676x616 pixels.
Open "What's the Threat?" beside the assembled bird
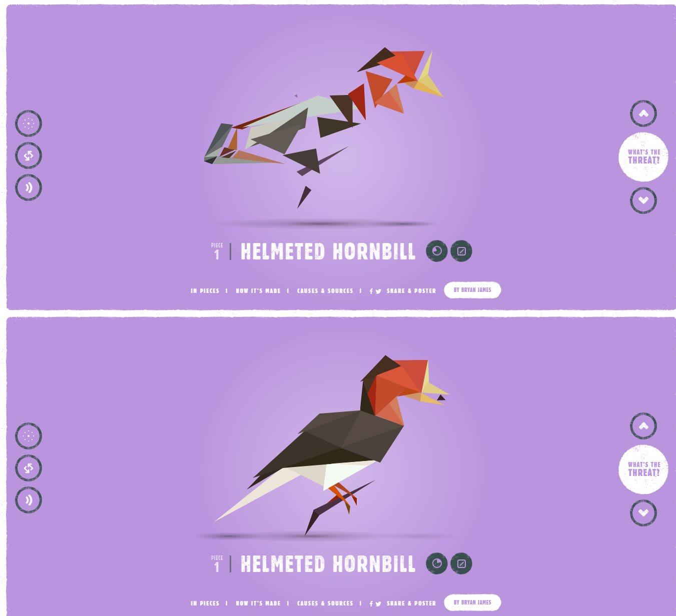(643, 469)
